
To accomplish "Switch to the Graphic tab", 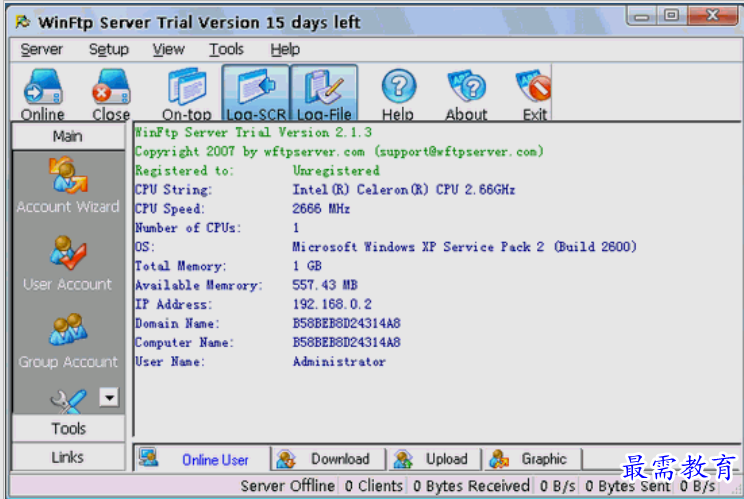I will pos(533,459).
